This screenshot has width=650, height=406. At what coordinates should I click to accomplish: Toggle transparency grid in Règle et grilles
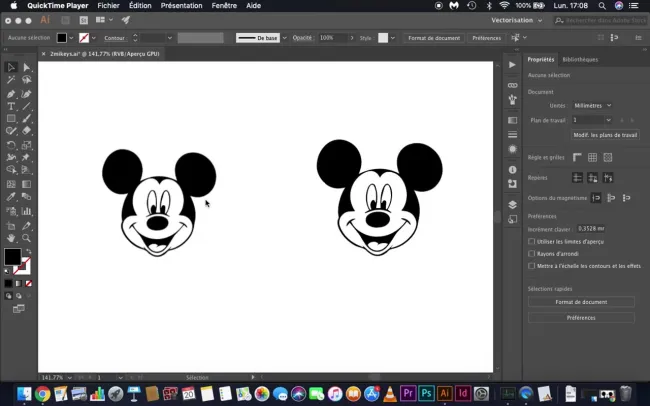[x=608, y=157]
